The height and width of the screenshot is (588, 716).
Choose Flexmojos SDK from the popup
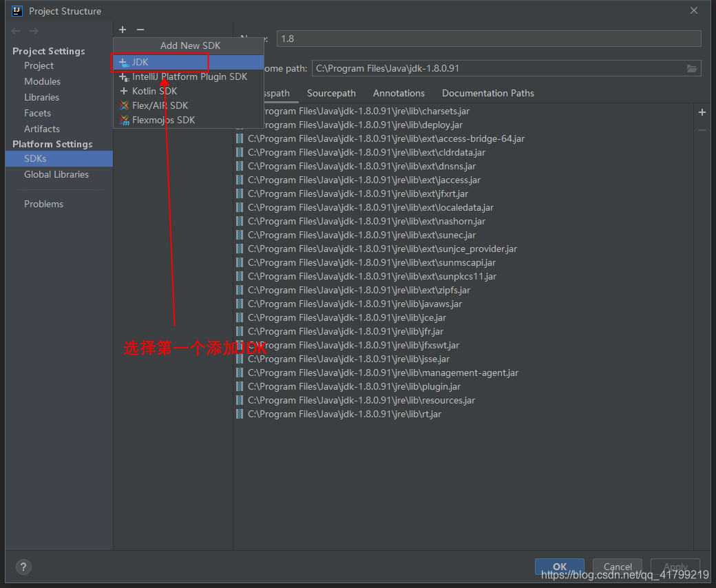coord(189,120)
